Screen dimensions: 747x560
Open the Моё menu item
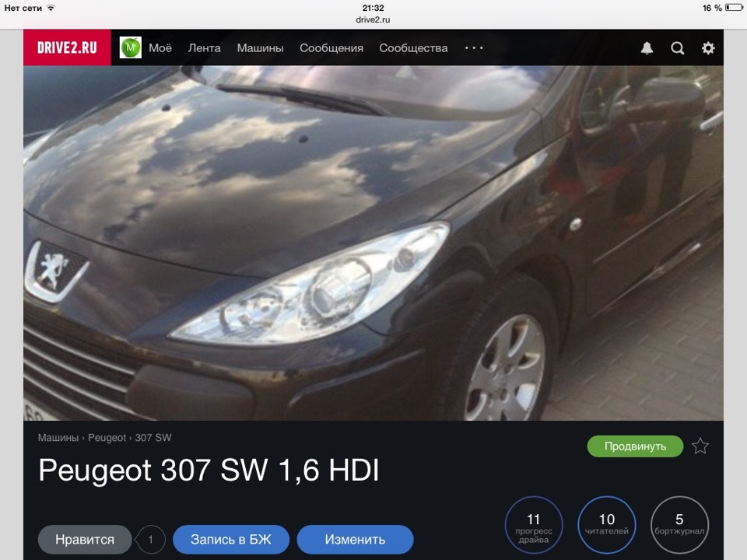160,48
